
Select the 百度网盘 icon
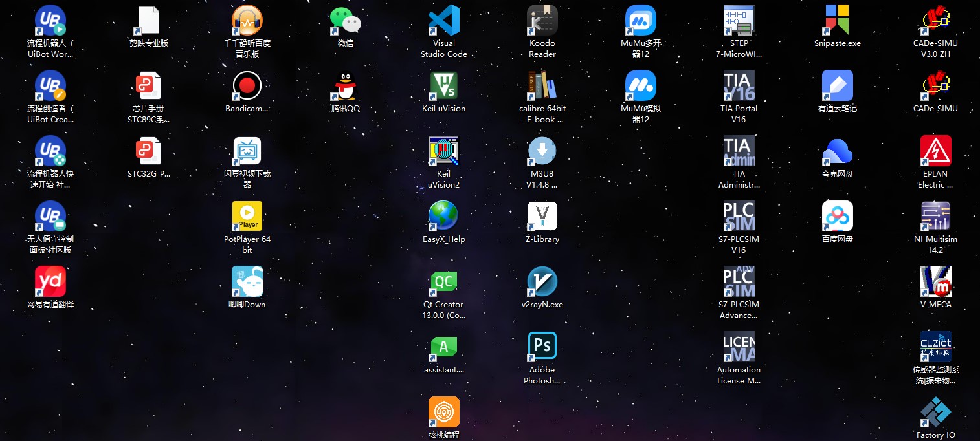pos(838,217)
